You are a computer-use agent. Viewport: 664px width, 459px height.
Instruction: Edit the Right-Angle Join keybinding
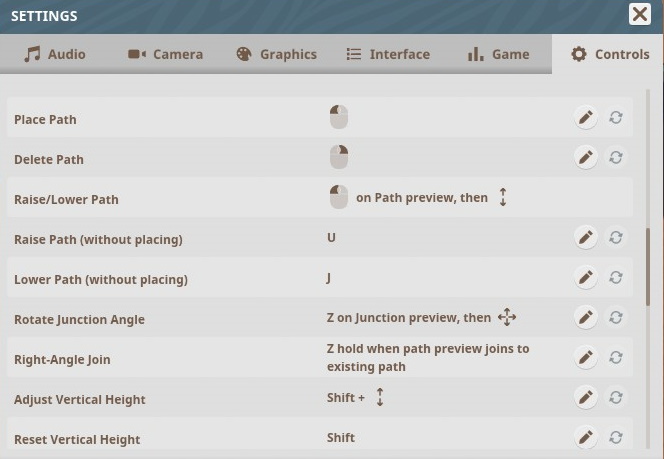coord(586,358)
